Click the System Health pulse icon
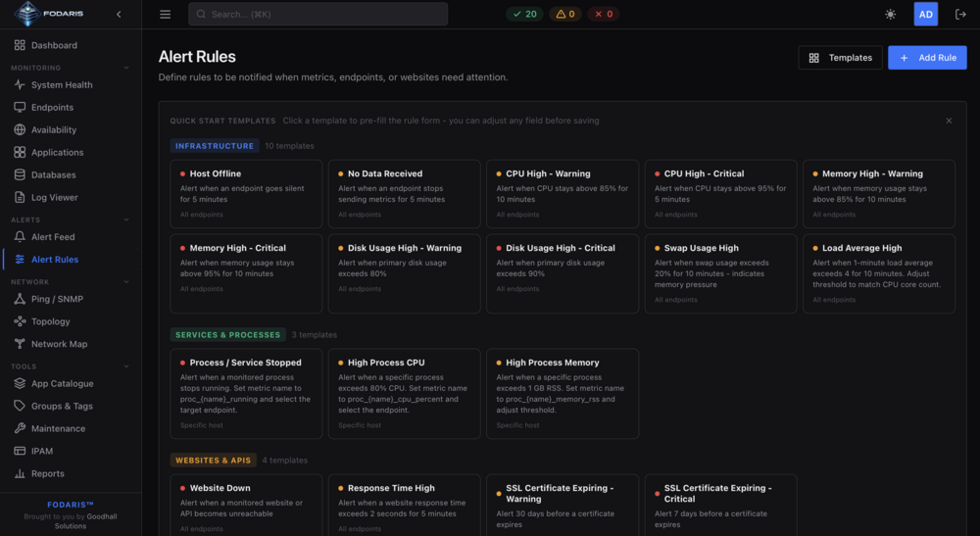 pos(20,84)
